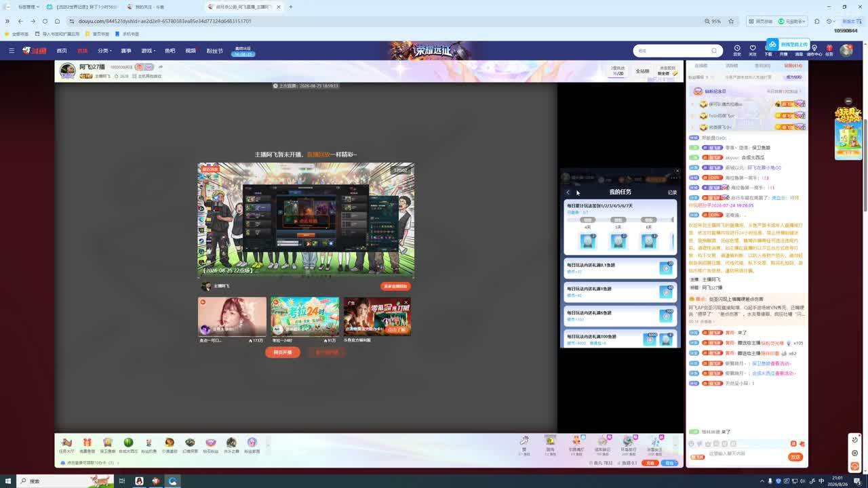Click the search magnifier in the Douyu search box
The height and width of the screenshot is (488, 868).
point(714,51)
